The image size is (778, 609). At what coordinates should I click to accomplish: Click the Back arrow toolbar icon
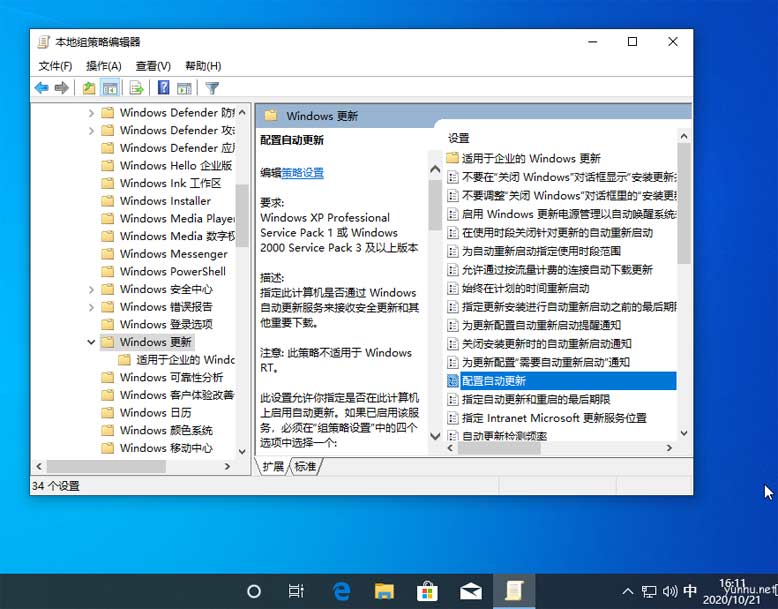42,88
